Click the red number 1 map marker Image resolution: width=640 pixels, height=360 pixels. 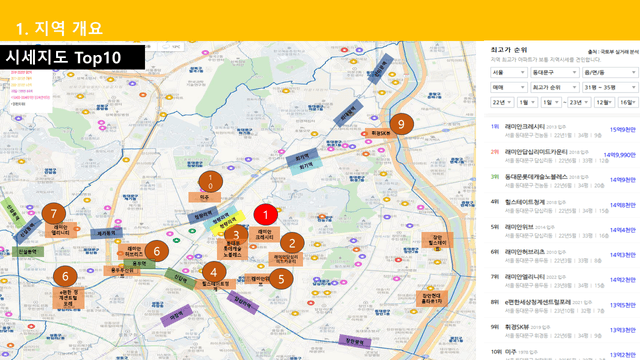266,215
